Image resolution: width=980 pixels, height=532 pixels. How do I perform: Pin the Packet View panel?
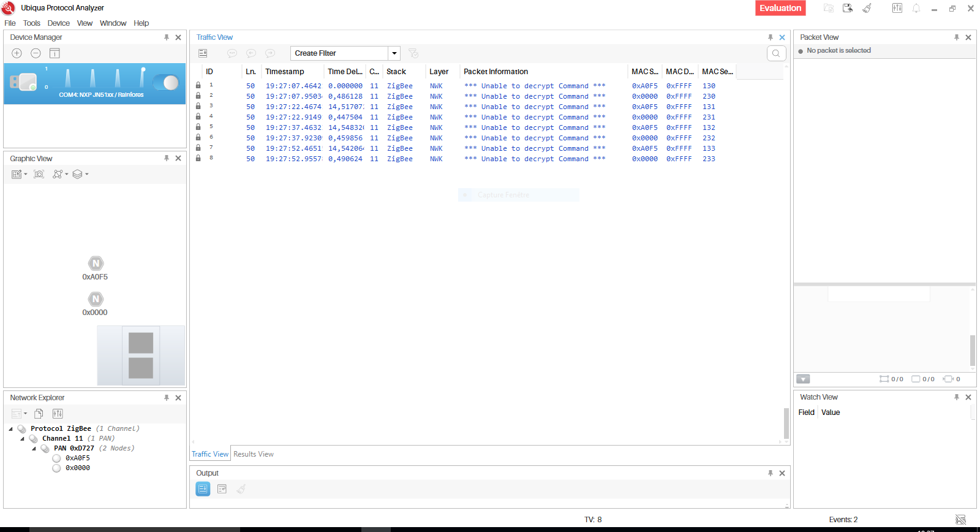[956, 37]
